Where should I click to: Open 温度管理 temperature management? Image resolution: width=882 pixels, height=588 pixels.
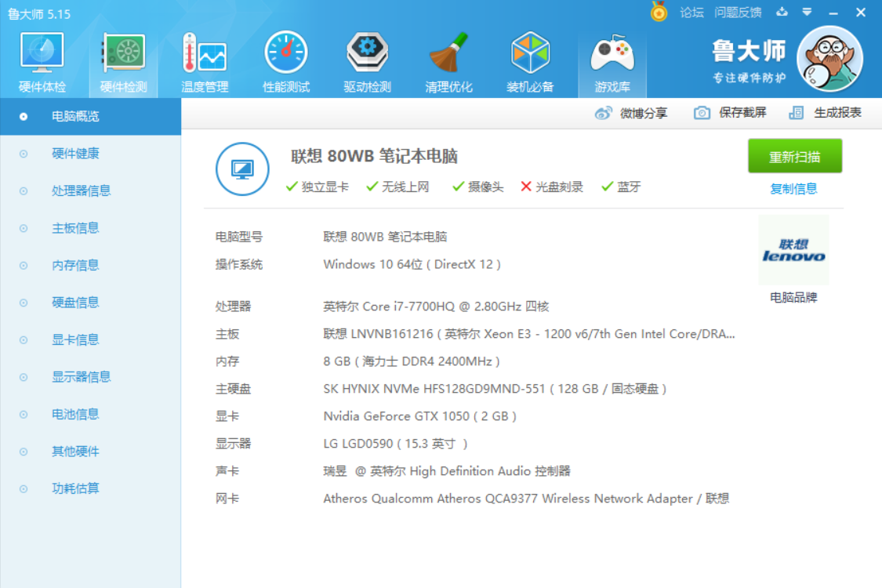click(204, 53)
